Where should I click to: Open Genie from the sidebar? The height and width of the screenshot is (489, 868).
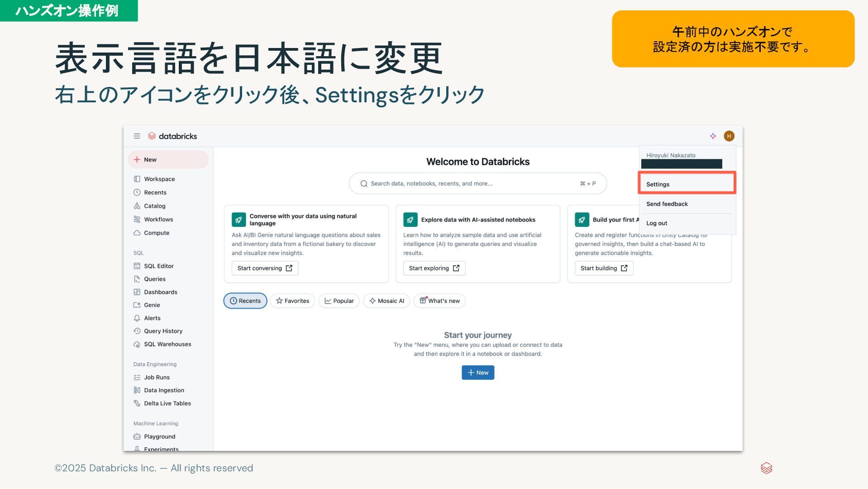pyautogui.click(x=152, y=305)
